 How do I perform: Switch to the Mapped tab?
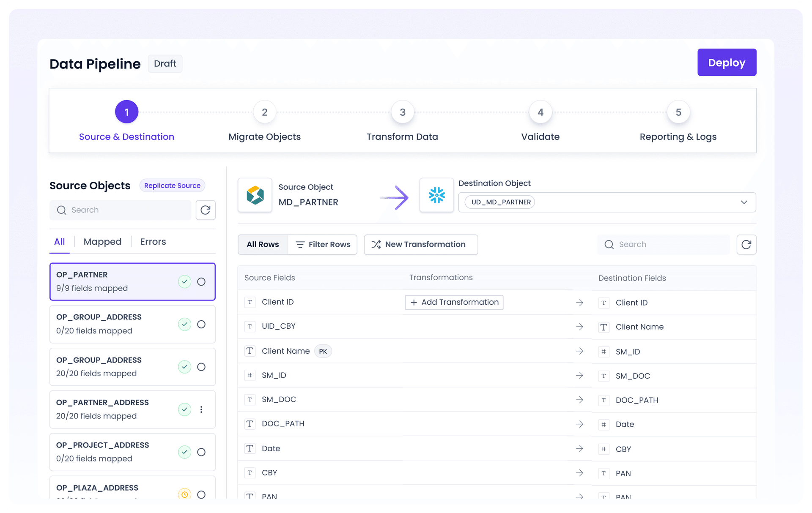tap(102, 242)
